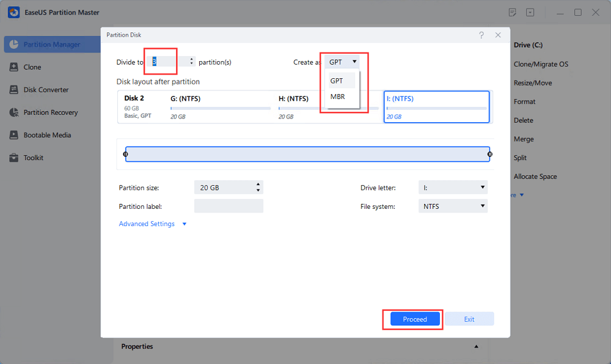The width and height of the screenshot is (611, 364).
Task: Expand the More arrow in right panel
Action: (521, 195)
